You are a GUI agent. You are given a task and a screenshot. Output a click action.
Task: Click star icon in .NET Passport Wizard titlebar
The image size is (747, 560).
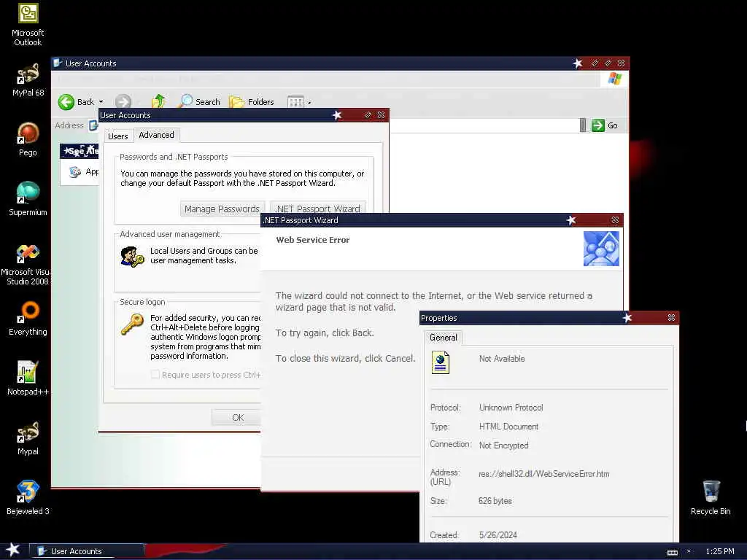click(570, 220)
